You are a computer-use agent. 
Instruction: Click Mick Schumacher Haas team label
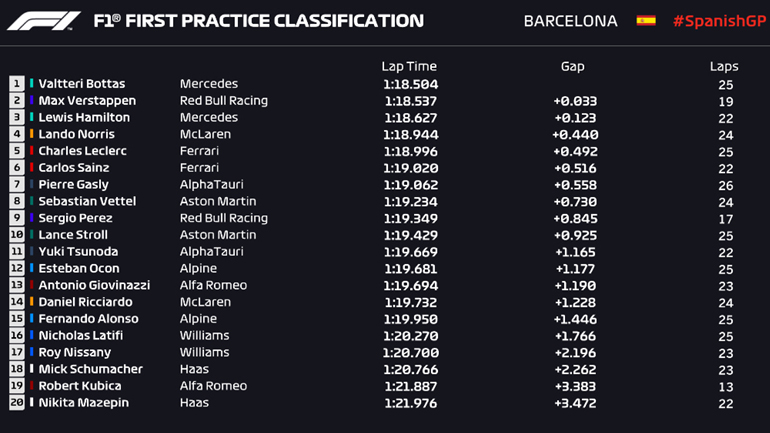pyautogui.click(x=194, y=369)
